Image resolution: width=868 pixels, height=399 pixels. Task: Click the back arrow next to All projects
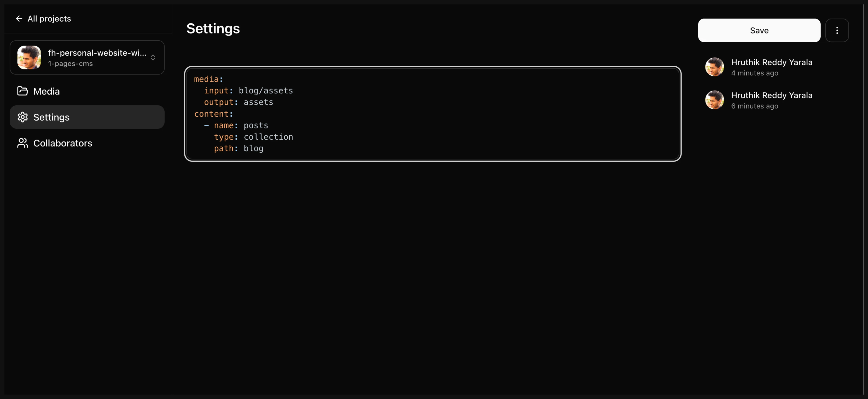19,19
